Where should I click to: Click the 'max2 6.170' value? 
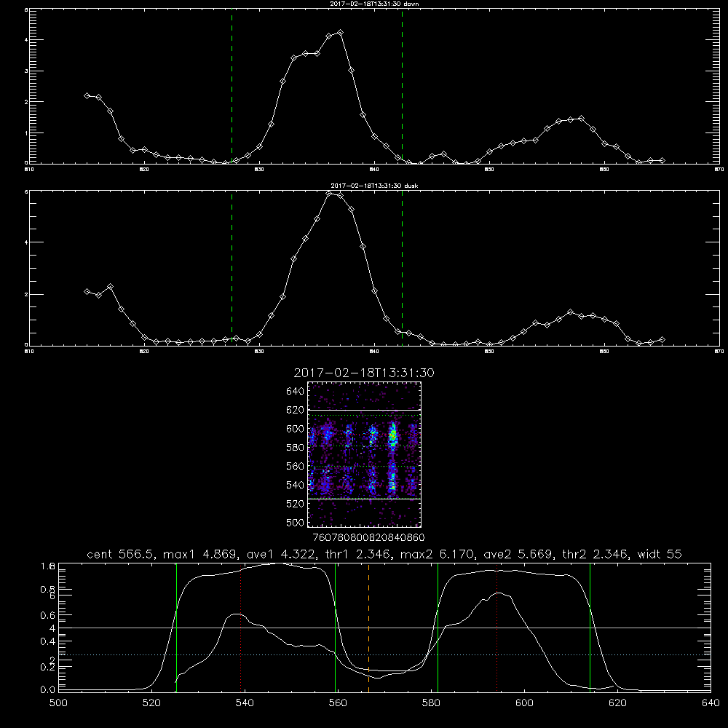437,554
